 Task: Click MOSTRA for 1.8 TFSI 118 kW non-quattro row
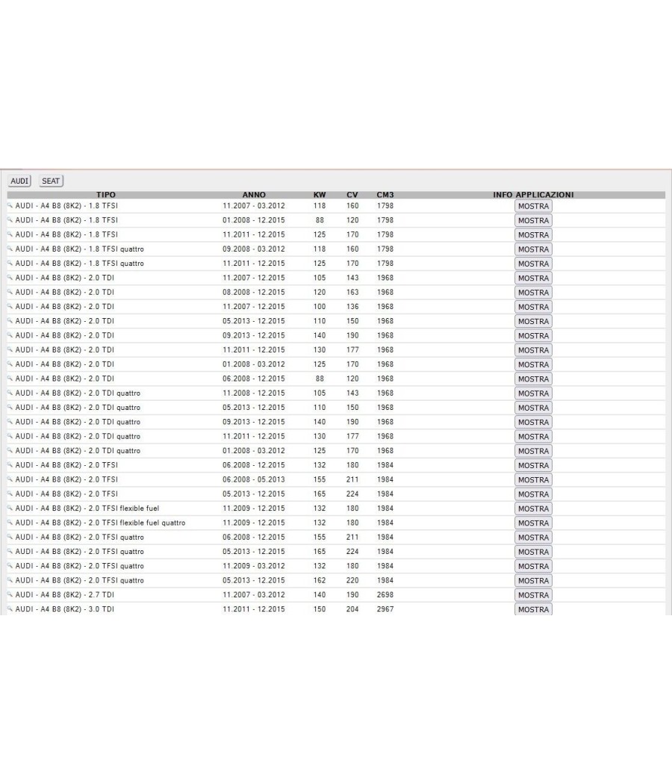point(534,206)
